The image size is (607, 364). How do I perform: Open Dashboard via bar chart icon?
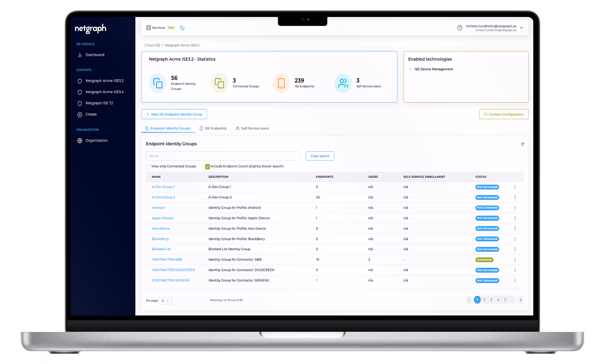click(x=80, y=55)
